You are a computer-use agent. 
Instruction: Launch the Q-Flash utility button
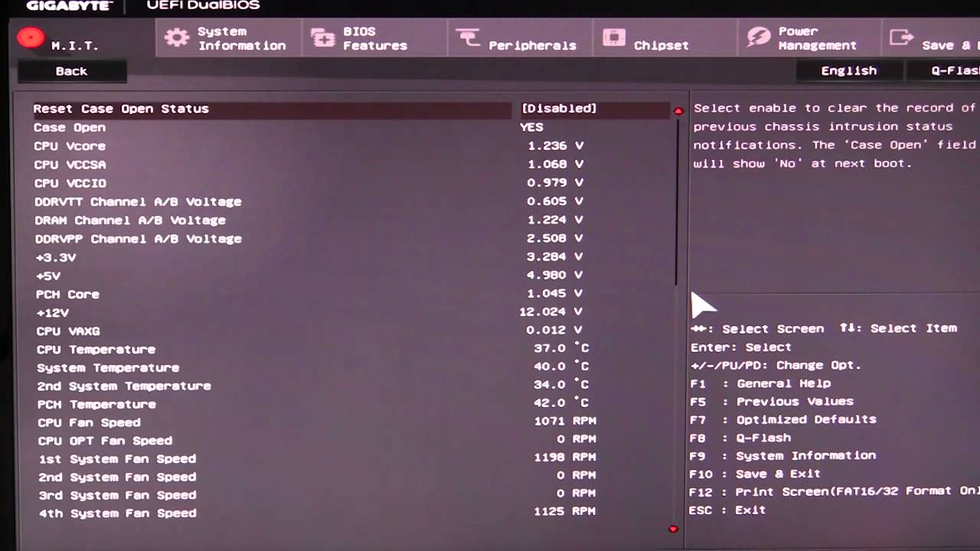pos(949,70)
